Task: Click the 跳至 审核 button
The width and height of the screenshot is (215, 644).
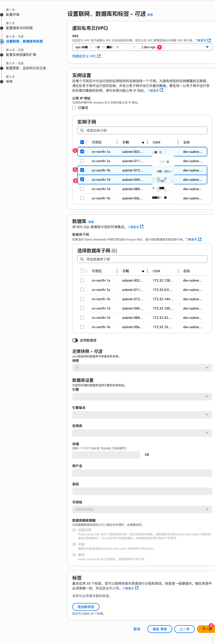Action: [160, 629]
